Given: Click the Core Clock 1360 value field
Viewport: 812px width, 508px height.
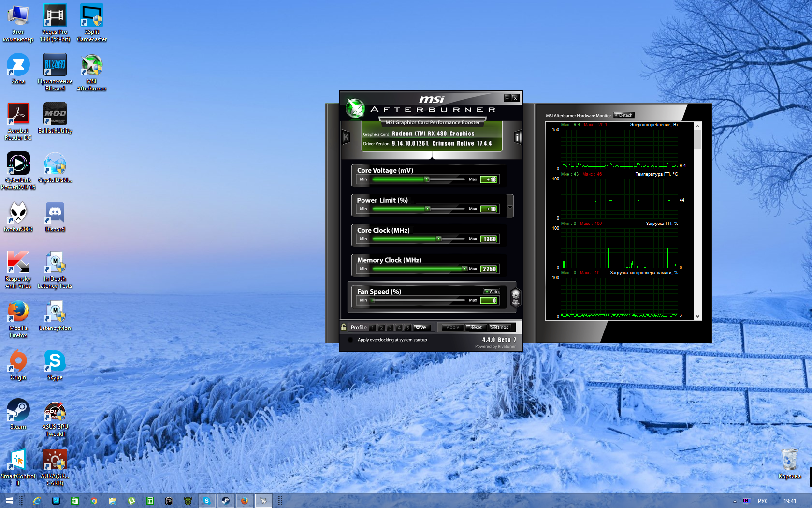Looking at the screenshot, I should pyautogui.click(x=489, y=239).
